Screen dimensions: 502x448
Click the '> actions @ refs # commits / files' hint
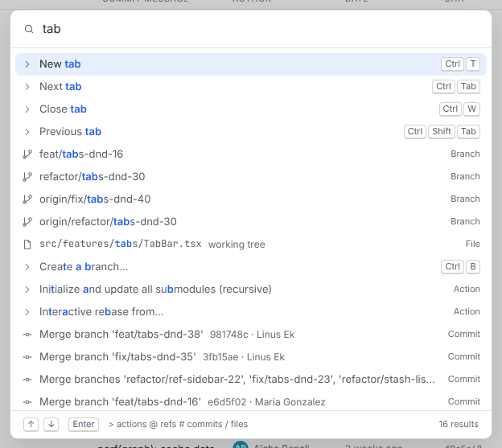pyautogui.click(x=178, y=425)
